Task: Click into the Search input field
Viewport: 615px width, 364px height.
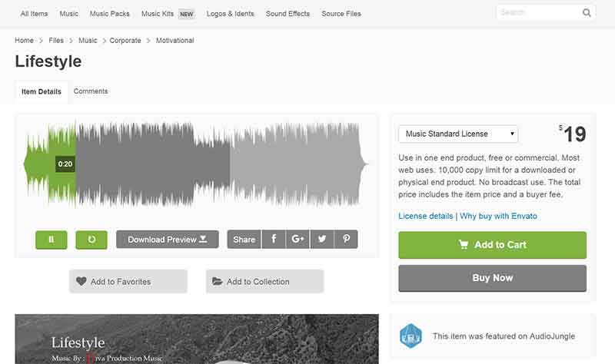Action: [537, 13]
